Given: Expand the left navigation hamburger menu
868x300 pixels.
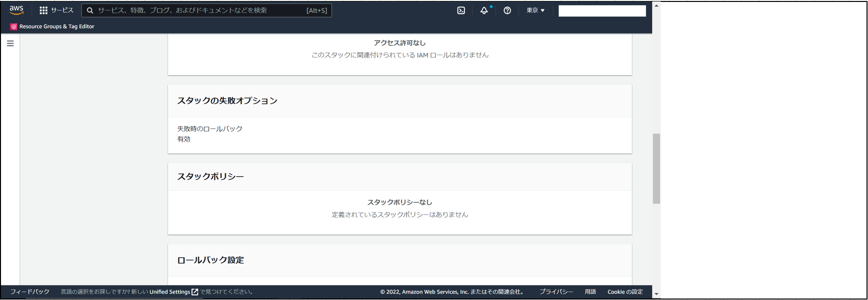Looking at the screenshot, I should tap(10, 43).
